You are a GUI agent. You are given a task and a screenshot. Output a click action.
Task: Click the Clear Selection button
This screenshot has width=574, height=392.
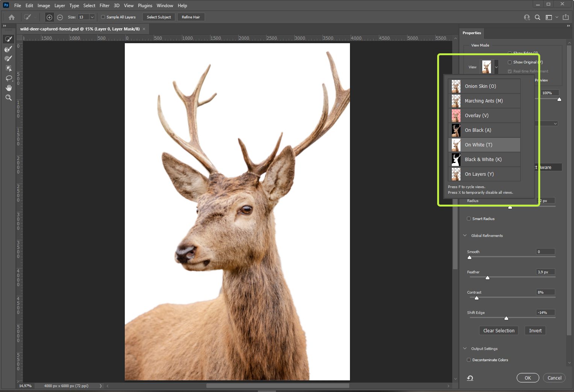(499, 331)
